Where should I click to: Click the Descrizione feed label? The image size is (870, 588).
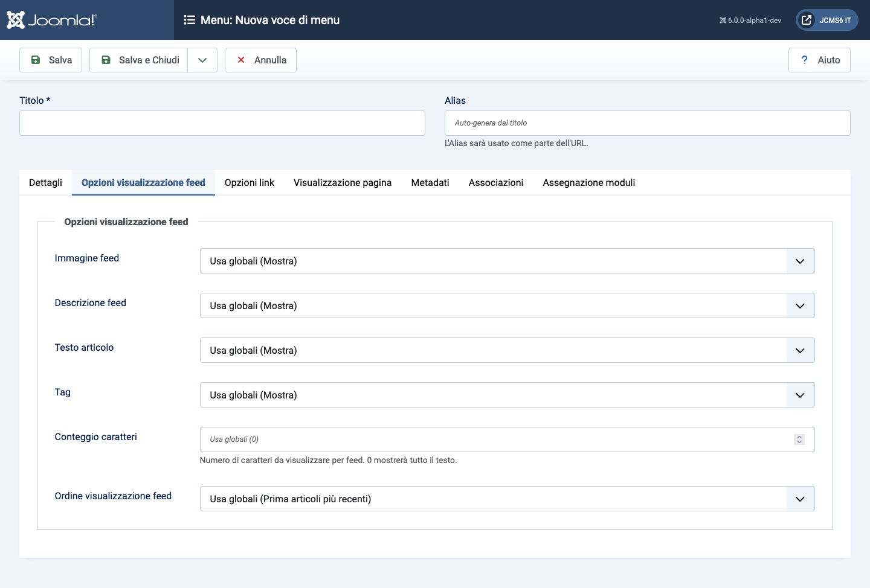91,302
